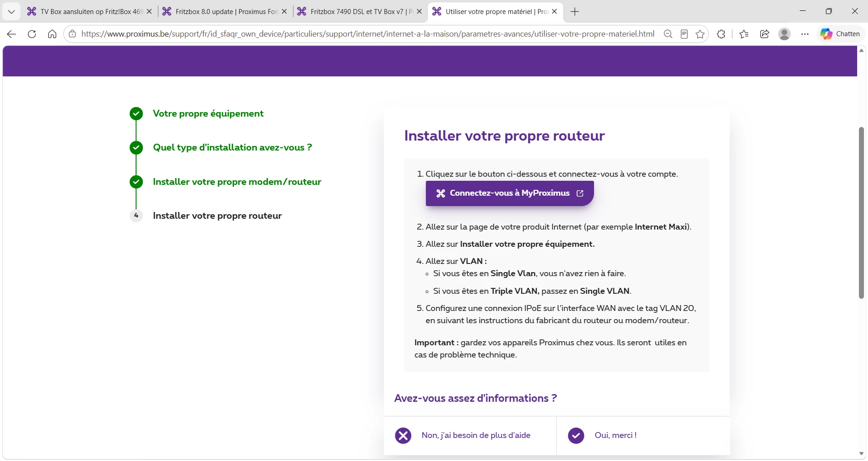This screenshot has width=868, height=461.
Task: Open the Copilot Chatten button
Action: click(840, 34)
